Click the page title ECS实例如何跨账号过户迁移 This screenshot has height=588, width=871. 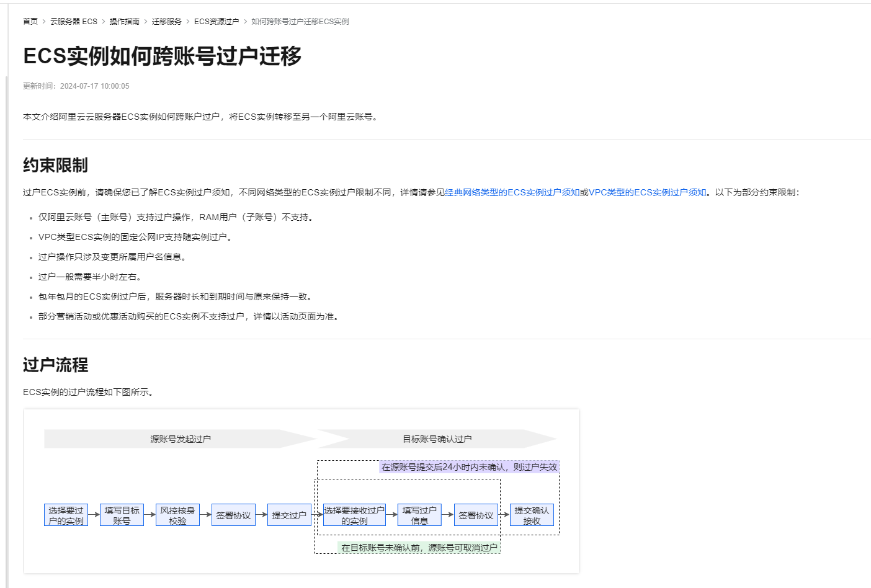coord(163,56)
